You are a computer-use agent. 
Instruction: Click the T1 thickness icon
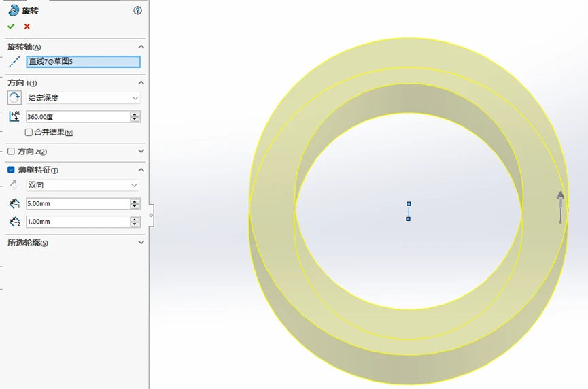tap(15, 204)
